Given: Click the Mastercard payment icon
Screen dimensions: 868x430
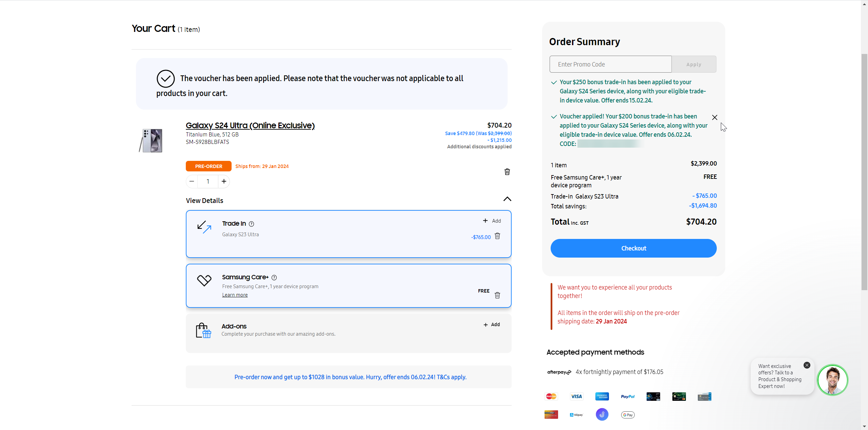Looking at the screenshot, I should point(551,396).
